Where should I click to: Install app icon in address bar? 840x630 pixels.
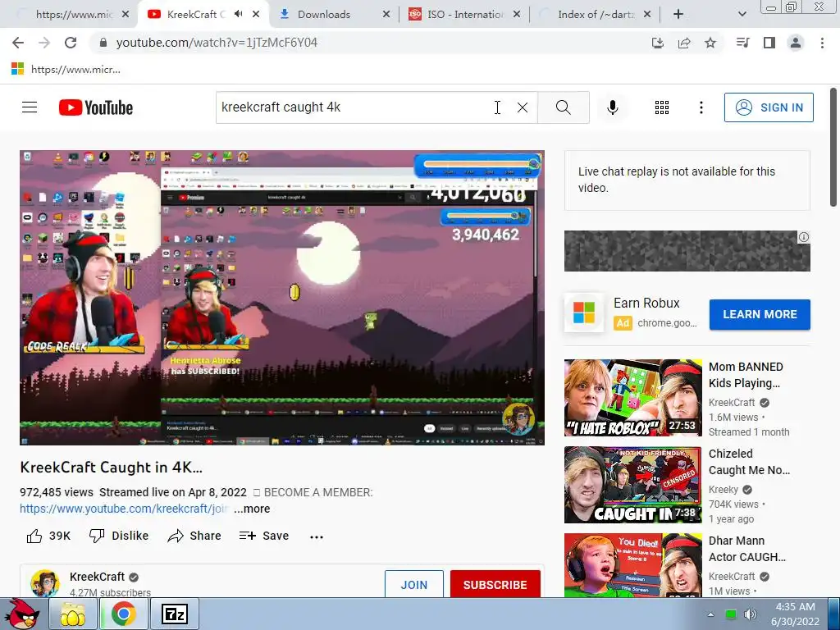(658, 43)
